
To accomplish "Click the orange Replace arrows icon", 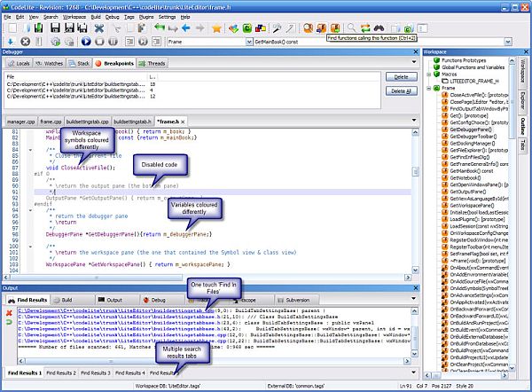I will click(x=365, y=28).
